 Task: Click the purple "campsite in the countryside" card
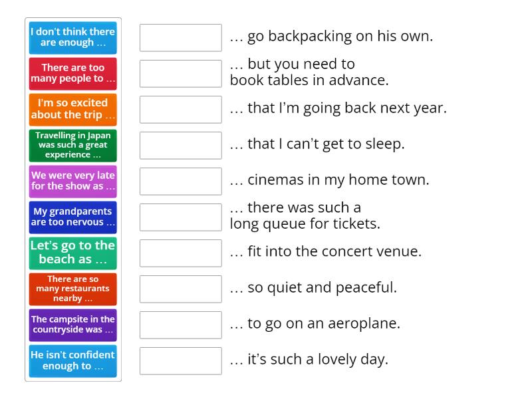point(72,325)
